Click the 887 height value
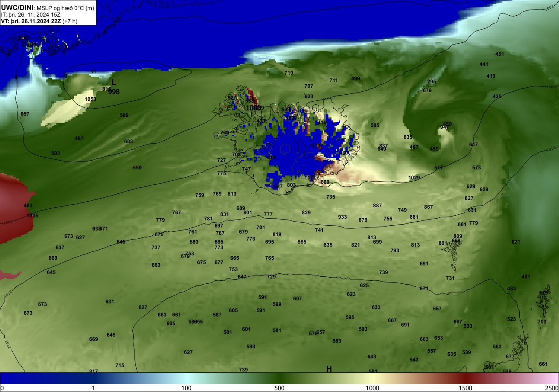559x392 pixels. pos(377,206)
